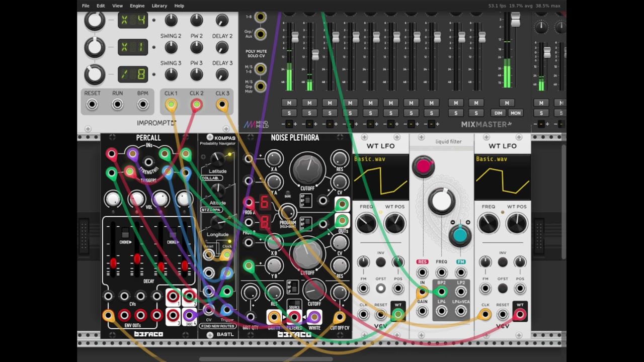This screenshot has height=362, width=644.
Task: Click the CLK 2 output jack
Action: [196, 105]
